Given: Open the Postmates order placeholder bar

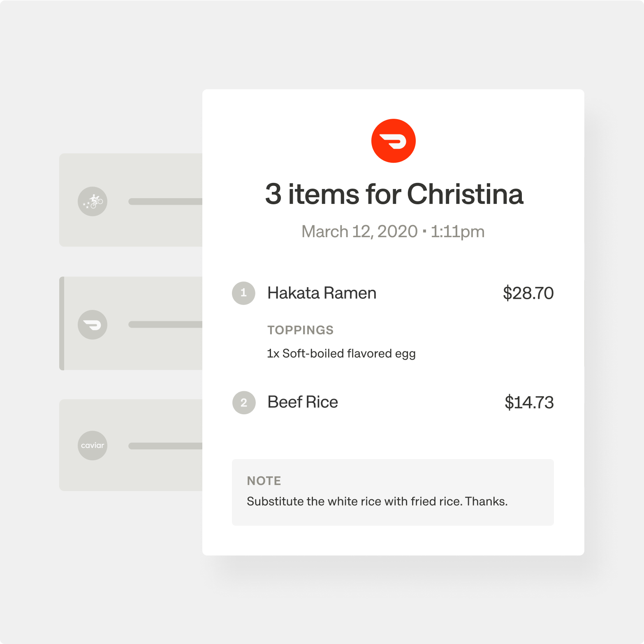Looking at the screenshot, I should click(165, 201).
